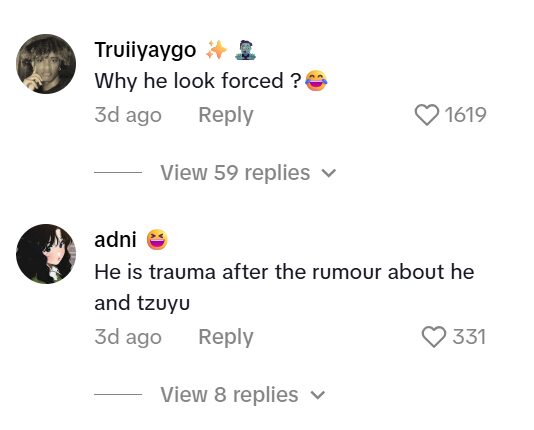
Task: Click the zombie emoji beside Truiiyaygo
Action: coord(246,50)
